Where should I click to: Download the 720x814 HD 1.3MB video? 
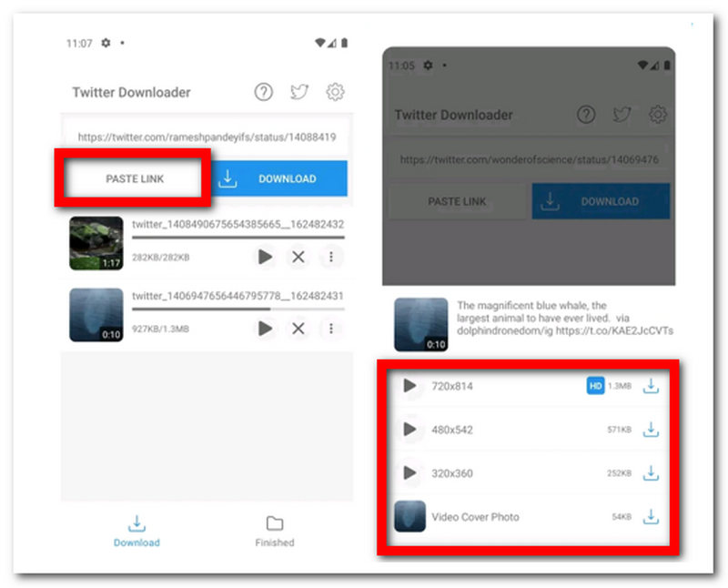coord(651,386)
